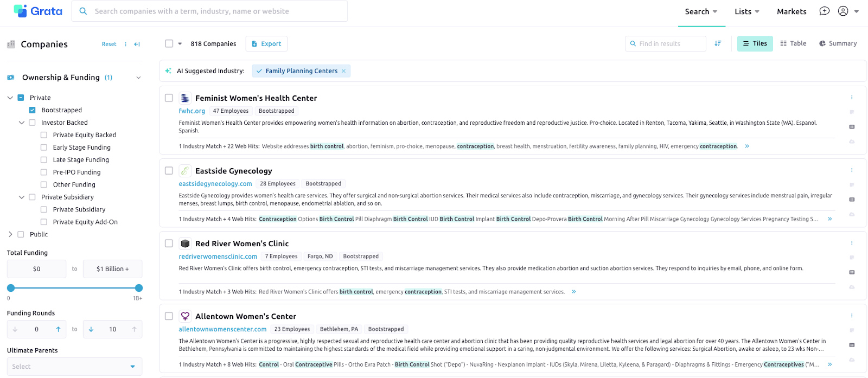
Task: Click the Total Funding slider right handle
Action: point(139,288)
